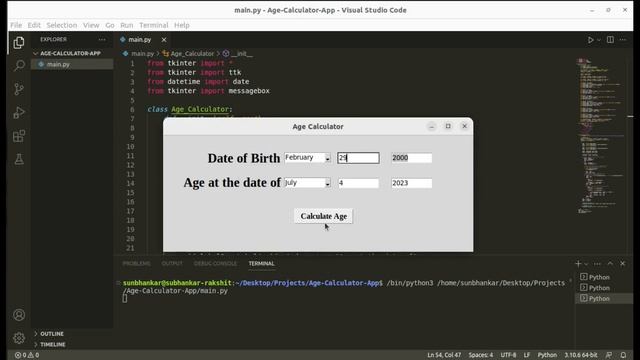Open the View menu
Image resolution: width=640 pixels, height=360 pixels.
(x=91, y=25)
